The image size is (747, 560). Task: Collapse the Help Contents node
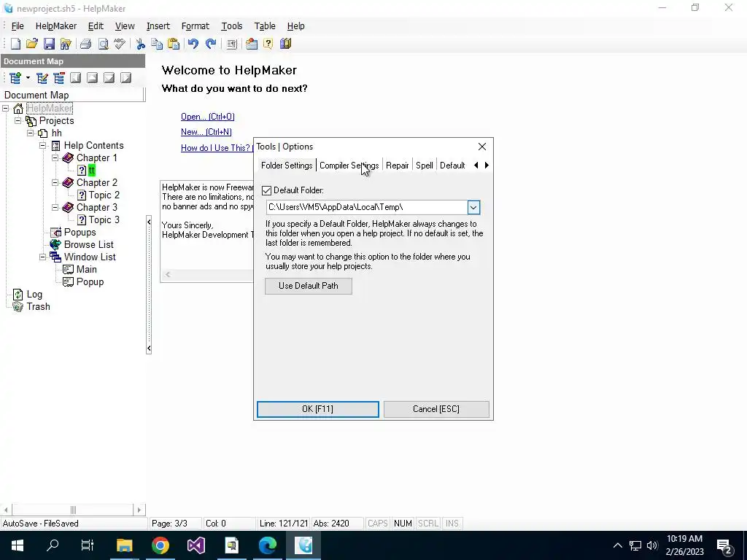(x=43, y=145)
